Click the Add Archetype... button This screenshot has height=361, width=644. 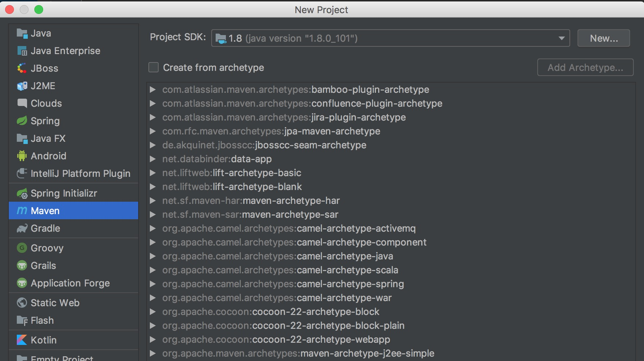pyautogui.click(x=585, y=68)
